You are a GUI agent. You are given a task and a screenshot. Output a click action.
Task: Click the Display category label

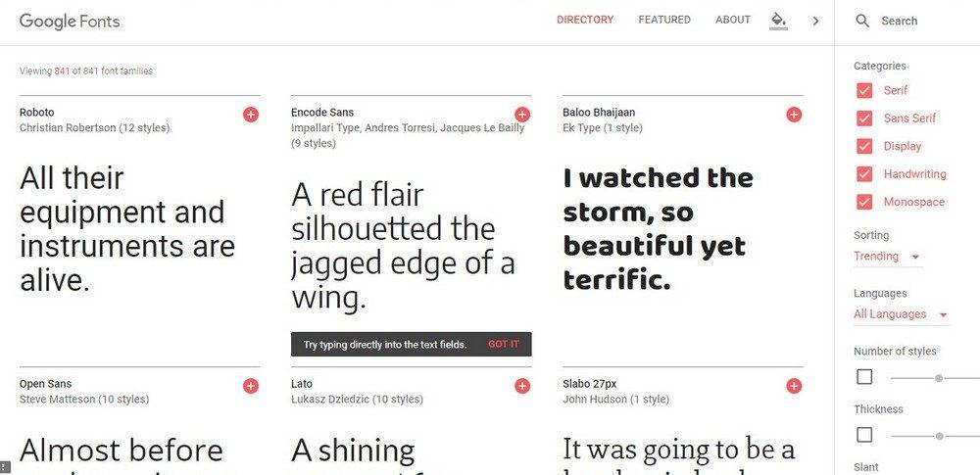(x=903, y=146)
